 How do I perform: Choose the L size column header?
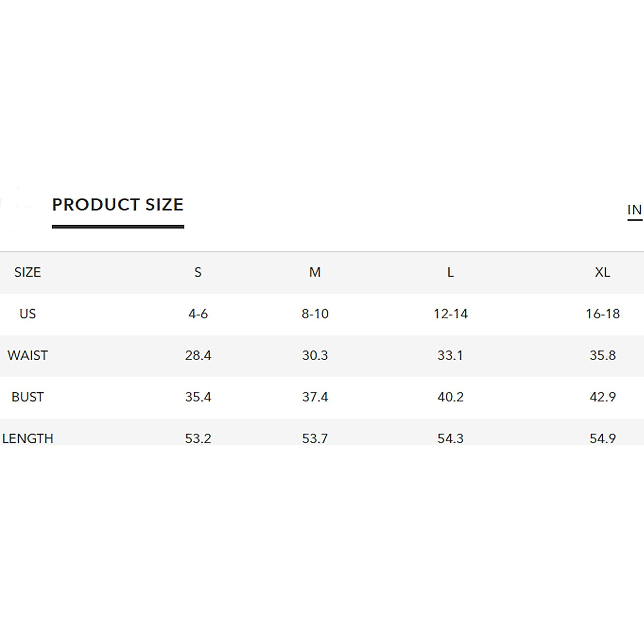[x=450, y=273]
